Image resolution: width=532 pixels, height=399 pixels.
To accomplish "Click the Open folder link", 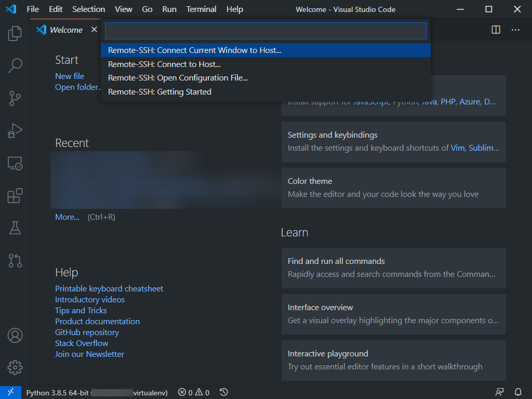I will (x=78, y=87).
